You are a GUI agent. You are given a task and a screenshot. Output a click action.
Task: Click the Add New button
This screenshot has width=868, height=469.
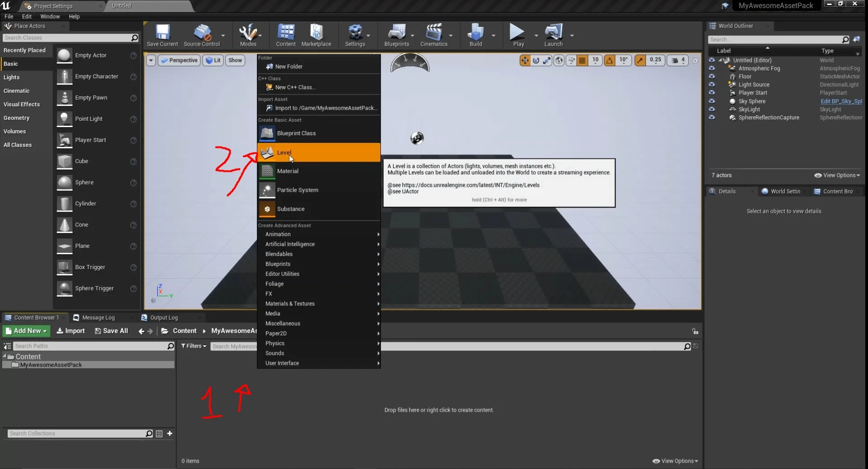point(26,331)
